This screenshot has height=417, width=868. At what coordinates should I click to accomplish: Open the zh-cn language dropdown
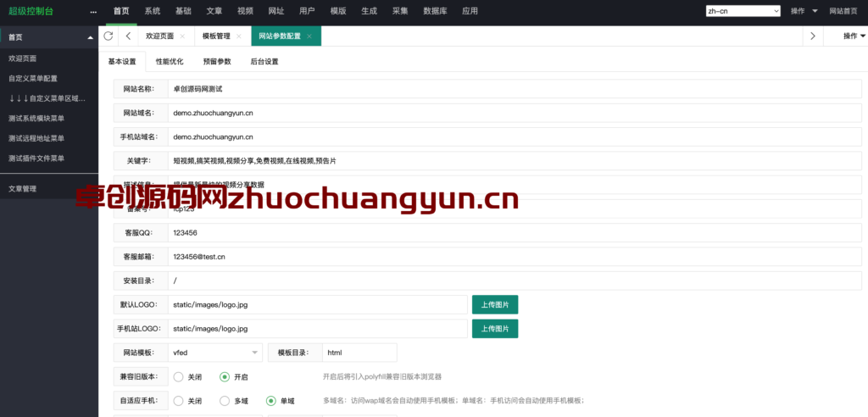click(743, 11)
